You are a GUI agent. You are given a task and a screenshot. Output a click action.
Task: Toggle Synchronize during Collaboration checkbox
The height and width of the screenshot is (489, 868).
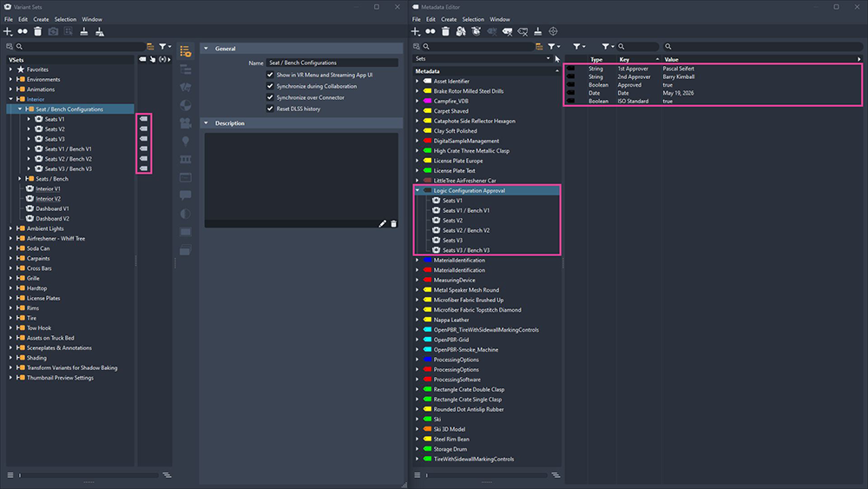[270, 86]
